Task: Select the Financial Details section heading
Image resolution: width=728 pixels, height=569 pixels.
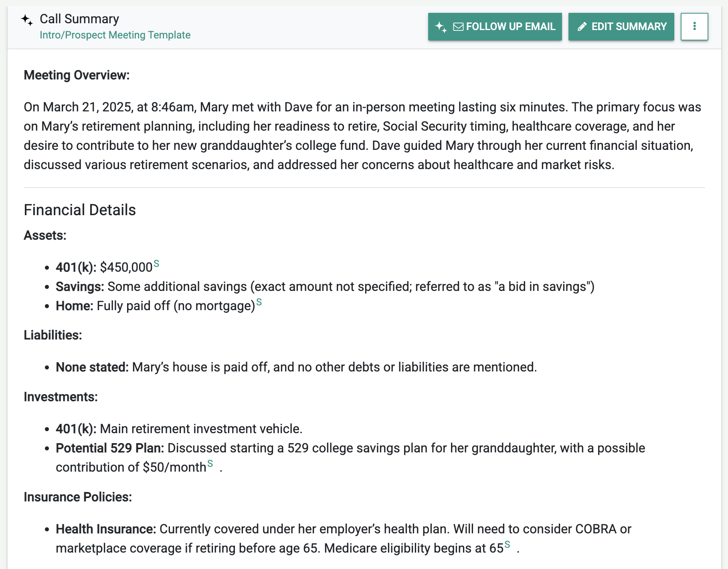Action: point(80,210)
